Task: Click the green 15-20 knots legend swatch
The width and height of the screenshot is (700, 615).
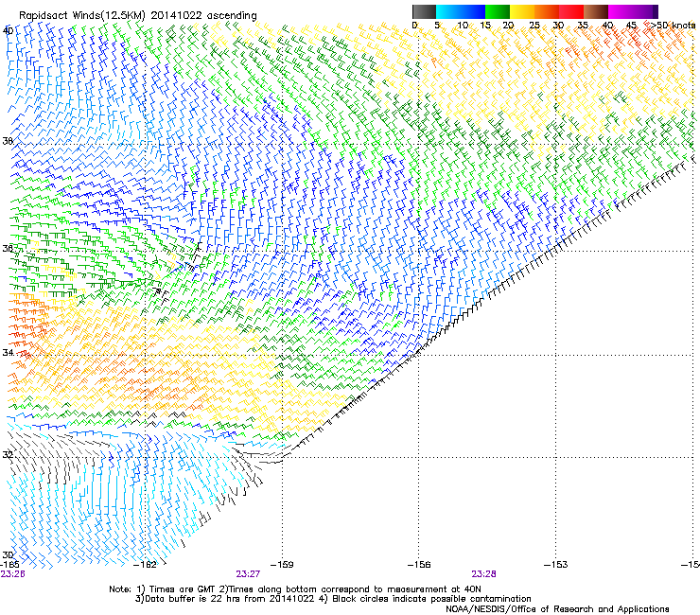Action: click(x=498, y=11)
